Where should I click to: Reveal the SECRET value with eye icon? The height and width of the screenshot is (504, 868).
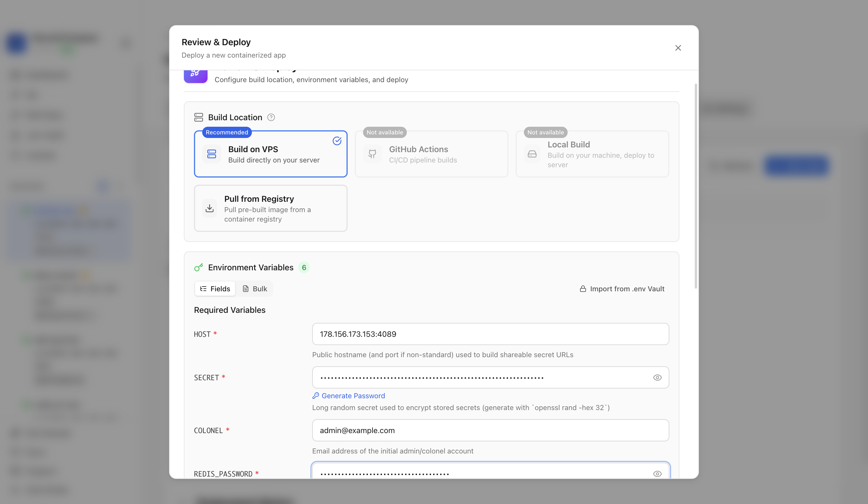coord(657,378)
